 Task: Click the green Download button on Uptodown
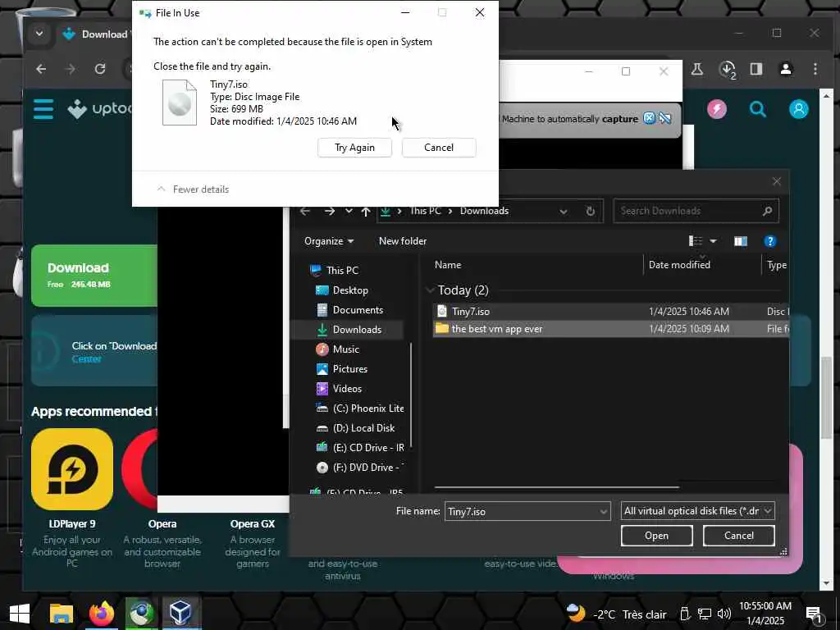[x=94, y=276]
